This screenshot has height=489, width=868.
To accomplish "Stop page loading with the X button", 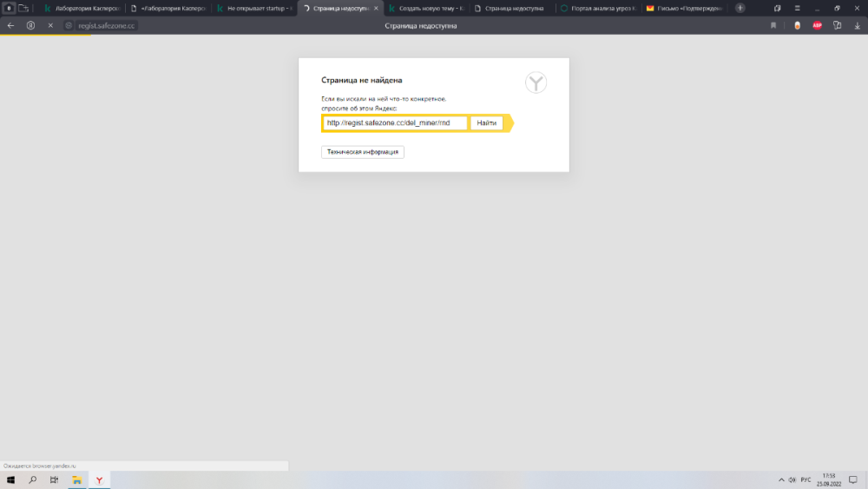I will (50, 25).
